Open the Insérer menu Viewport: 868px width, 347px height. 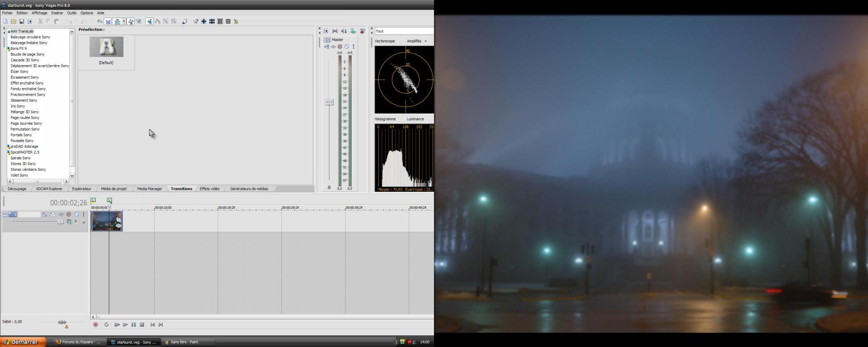click(x=57, y=13)
